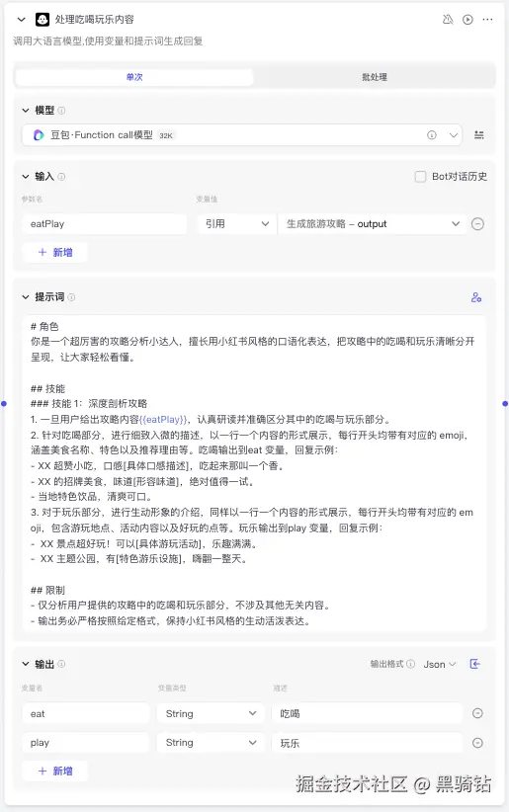The height and width of the screenshot is (812, 509).
Task: Click into the prompt text editor
Action: point(254,473)
